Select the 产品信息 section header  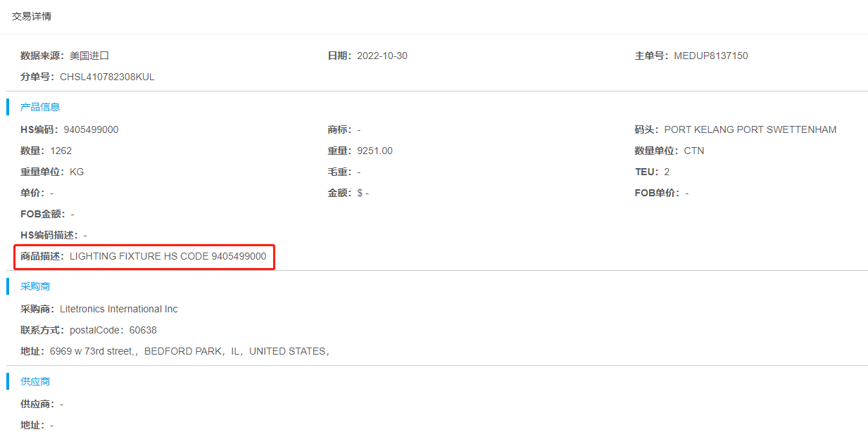click(x=40, y=107)
